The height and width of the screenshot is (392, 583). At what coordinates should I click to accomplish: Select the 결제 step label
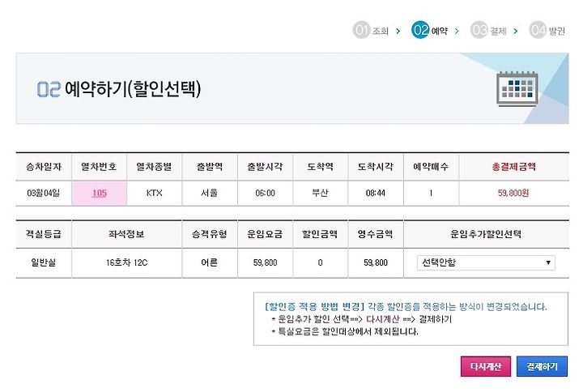click(498, 32)
